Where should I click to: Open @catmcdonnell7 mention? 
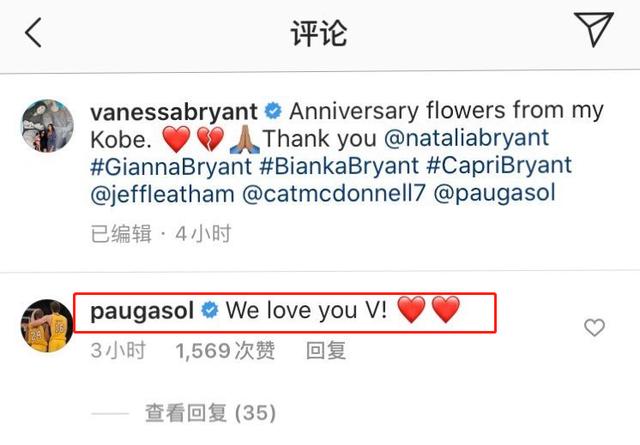(334, 194)
